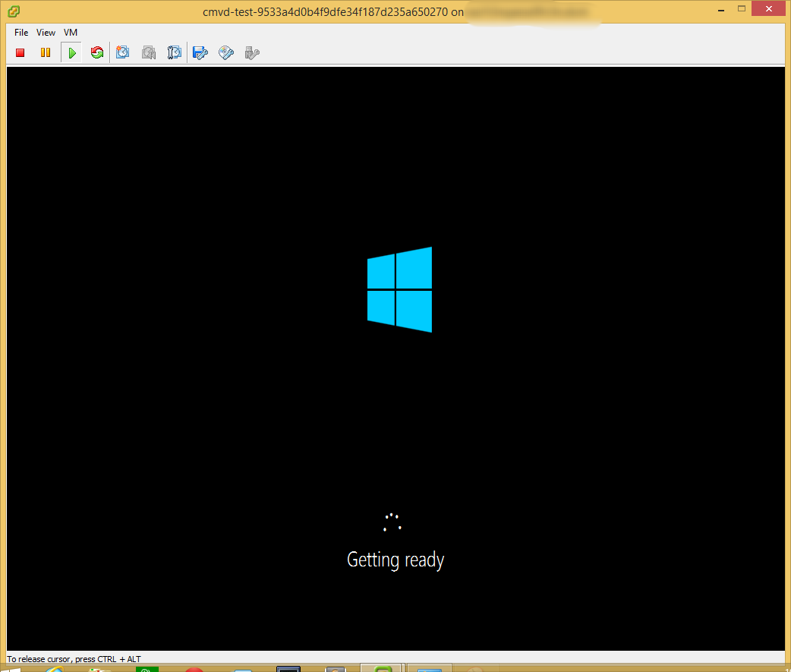The height and width of the screenshot is (672, 791).
Task: Click the Power On play icon
Action: coord(71,52)
